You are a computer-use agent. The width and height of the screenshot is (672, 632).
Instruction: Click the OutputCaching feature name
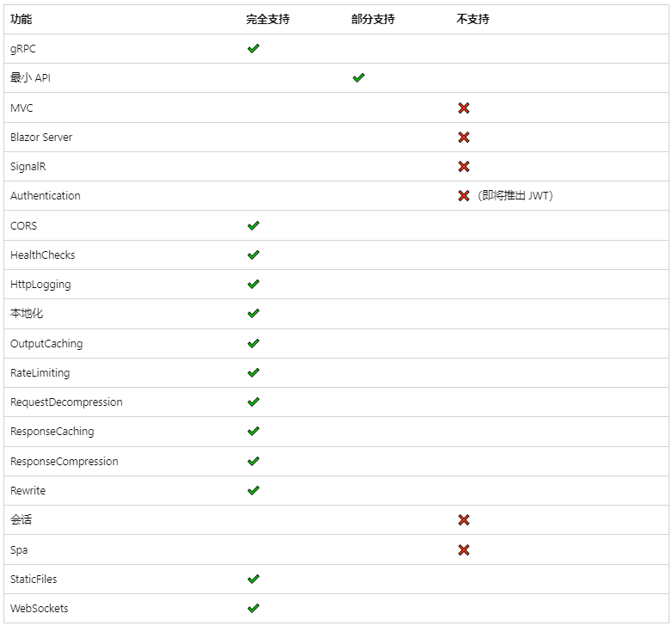(46, 344)
